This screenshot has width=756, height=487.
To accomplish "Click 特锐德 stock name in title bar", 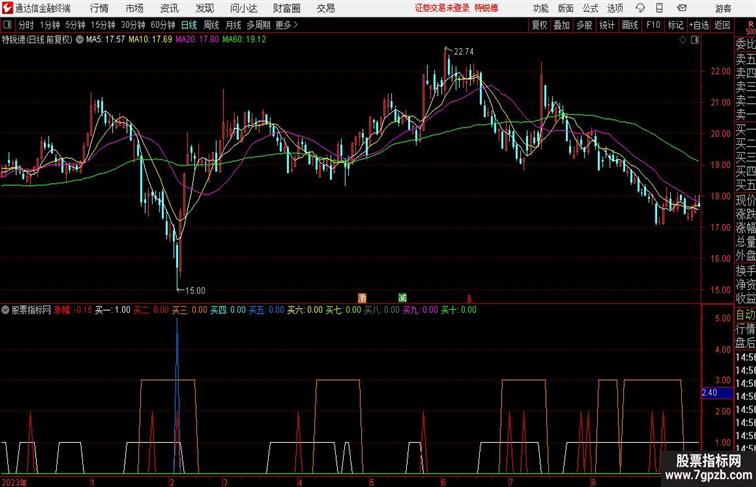I will [486, 8].
